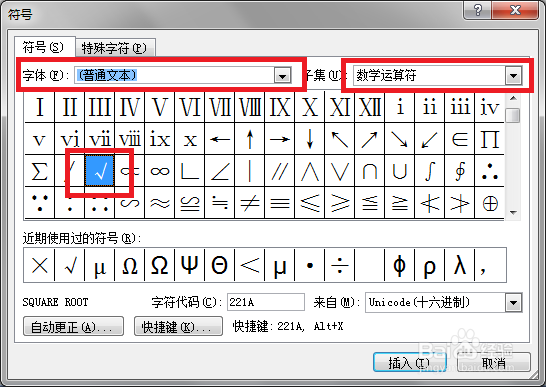Select recently used λ symbol

coord(460,265)
